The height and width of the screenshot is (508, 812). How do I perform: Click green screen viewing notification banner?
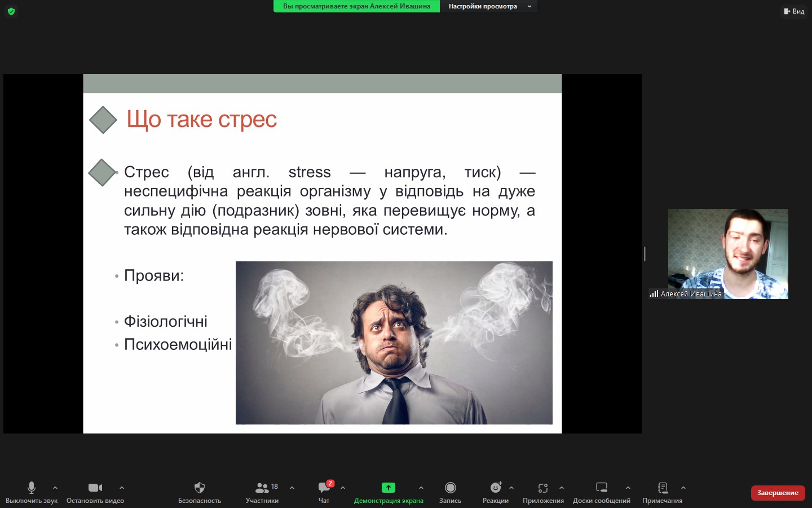[x=356, y=6]
